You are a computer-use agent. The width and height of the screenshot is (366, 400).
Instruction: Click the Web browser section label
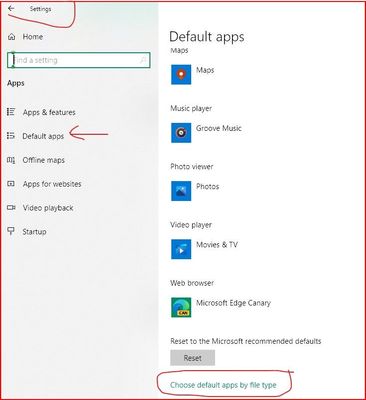[x=192, y=283]
